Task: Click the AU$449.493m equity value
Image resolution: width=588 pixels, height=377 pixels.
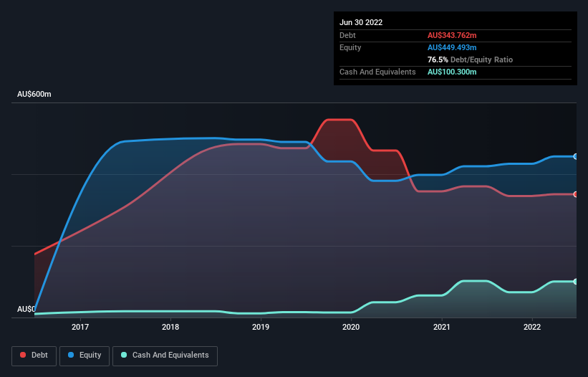Action: coord(452,47)
